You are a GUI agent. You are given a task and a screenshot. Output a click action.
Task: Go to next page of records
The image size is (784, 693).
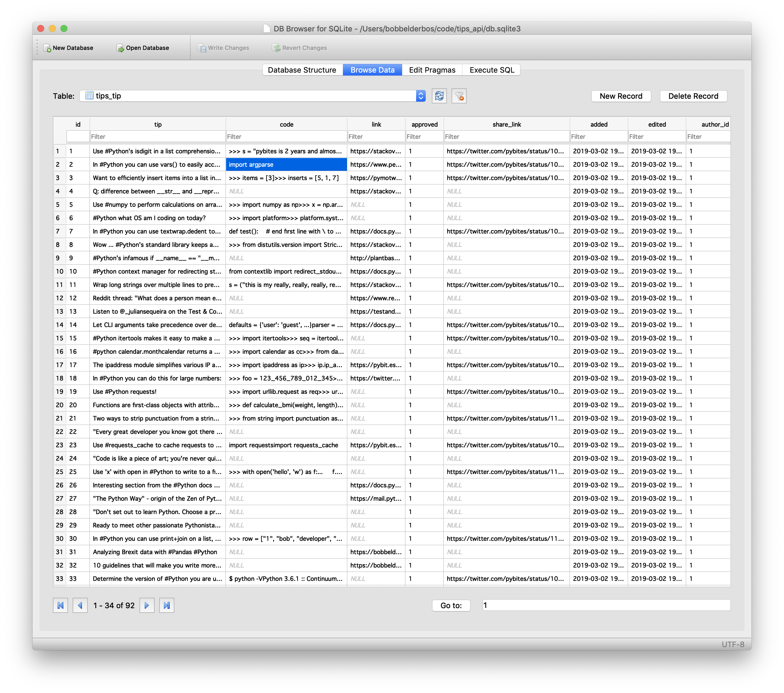[x=146, y=605]
